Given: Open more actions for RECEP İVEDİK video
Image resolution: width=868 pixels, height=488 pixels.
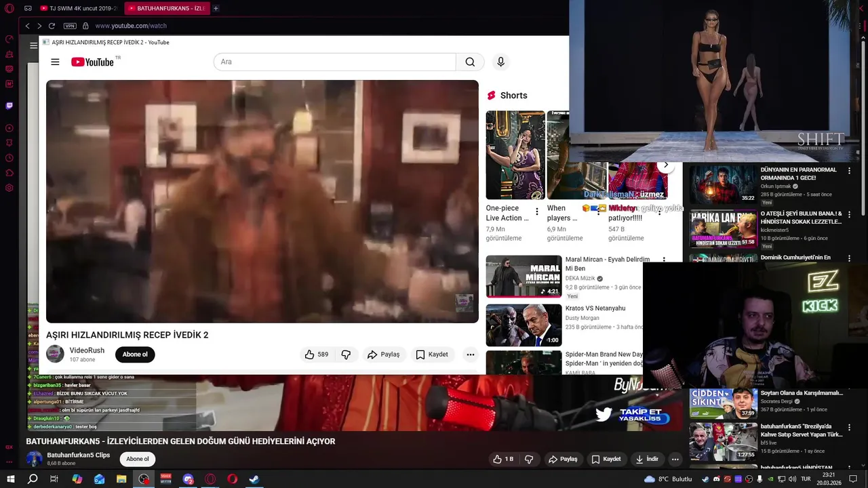Looking at the screenshot, I should tap(470, 354).
